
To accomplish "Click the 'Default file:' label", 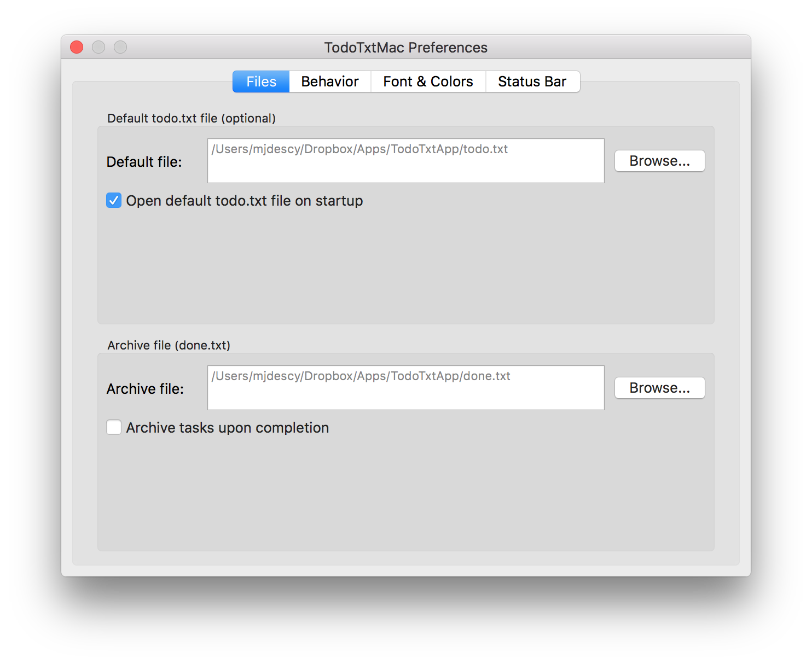I will [x=144, y=162].
